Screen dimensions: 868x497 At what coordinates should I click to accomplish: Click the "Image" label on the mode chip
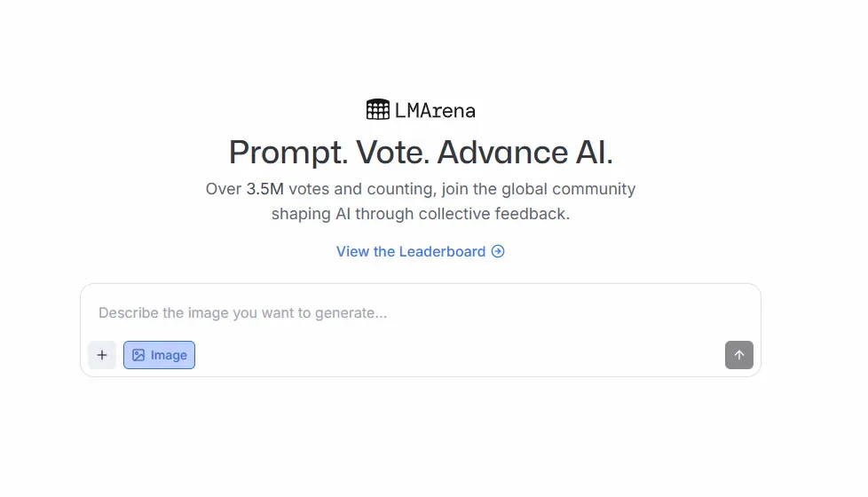(x=169, y=355)
